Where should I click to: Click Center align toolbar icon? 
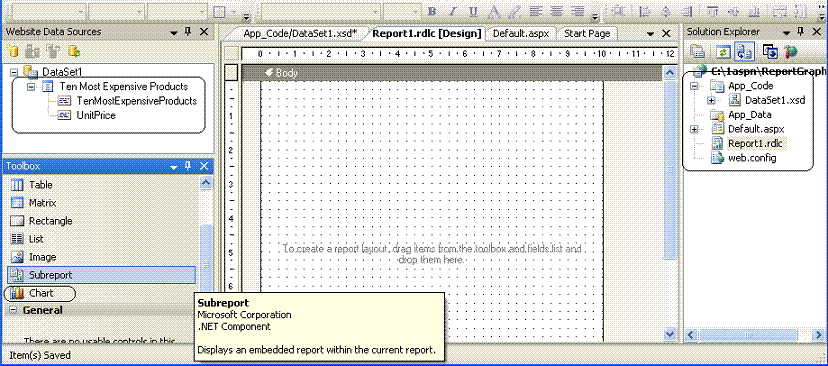click(x=557, y=12)
